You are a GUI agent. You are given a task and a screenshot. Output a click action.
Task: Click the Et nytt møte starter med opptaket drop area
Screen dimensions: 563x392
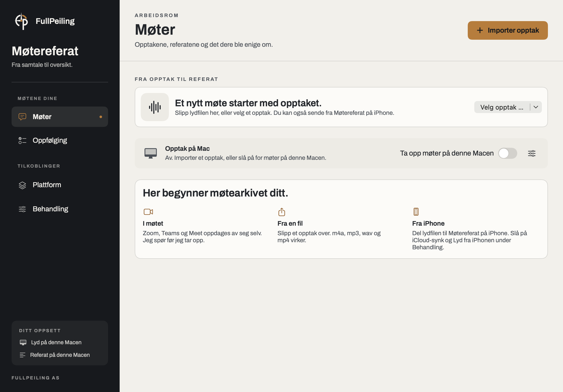point(341,107)
